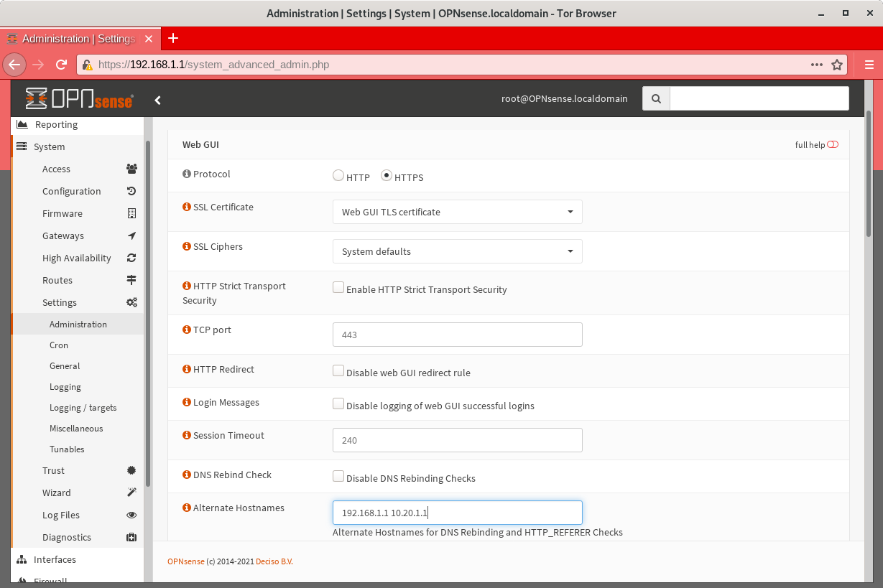Viewport: 883px width, 588px height.
Task: Click the Diagnostics camera icon
Action: click(131, 537)
